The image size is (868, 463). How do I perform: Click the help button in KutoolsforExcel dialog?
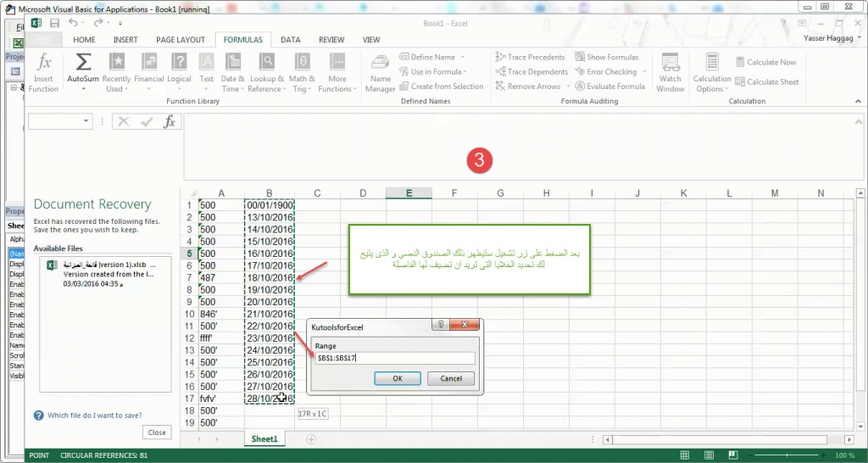[441, 325]
